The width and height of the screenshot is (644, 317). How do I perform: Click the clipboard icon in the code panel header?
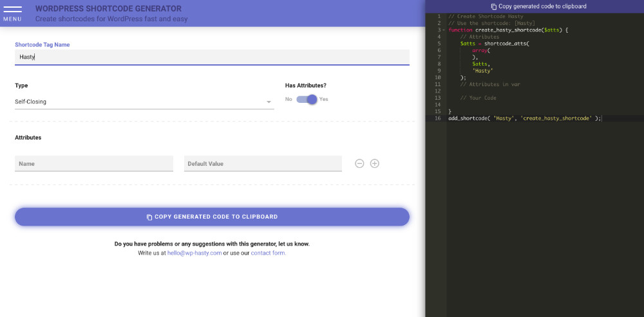[x=493, y=6]
